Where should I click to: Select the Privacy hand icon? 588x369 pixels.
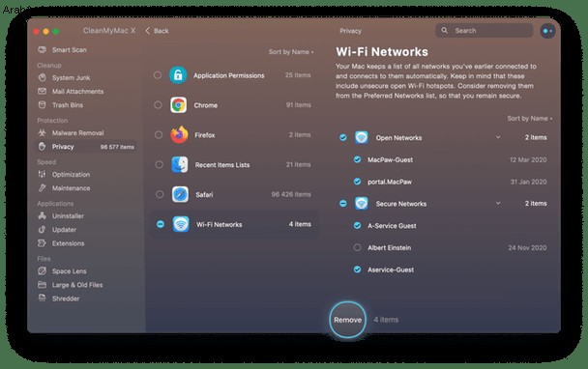click(42, 147)
